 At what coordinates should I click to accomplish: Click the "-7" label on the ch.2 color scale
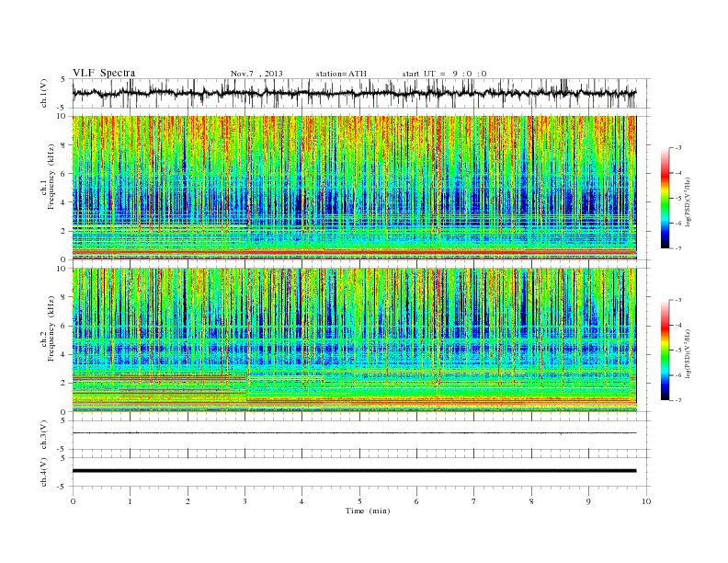click(x=677, y=400)
